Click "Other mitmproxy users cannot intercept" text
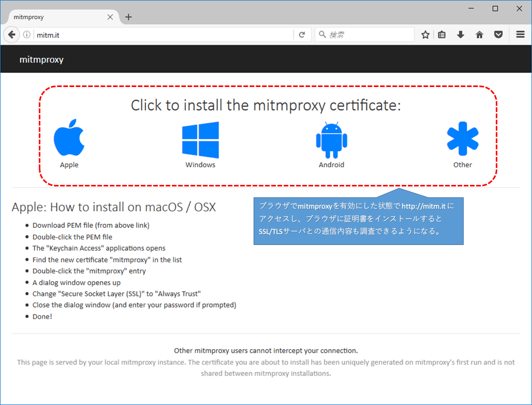Viewport: 532px width, 405px height. point(266,351)
